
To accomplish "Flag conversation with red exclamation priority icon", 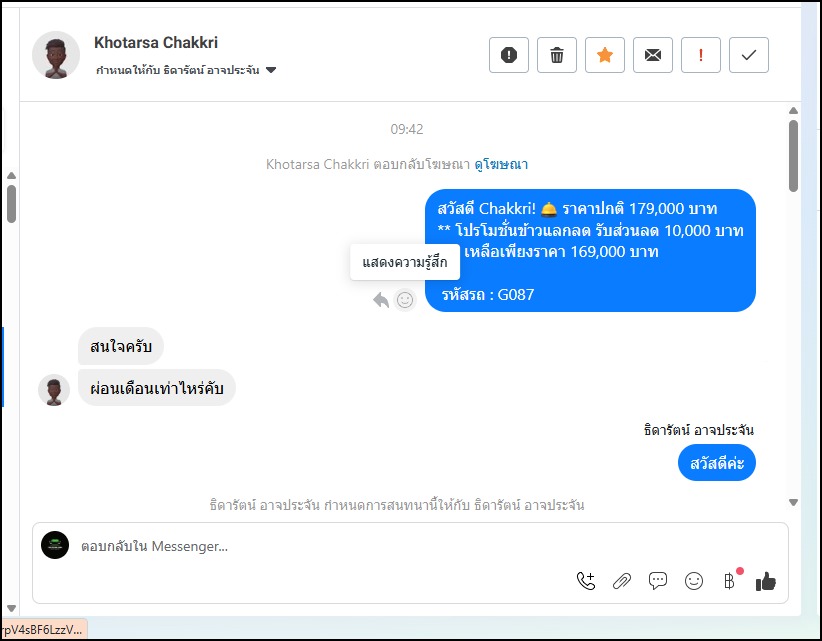I will (700, 55).
